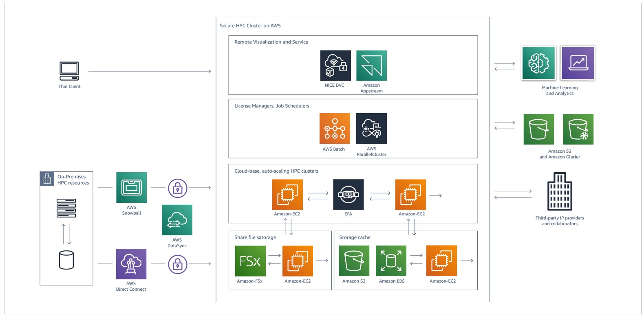The width and height of the screenshot is (644, 318).
Task: Select 'License Managers, Job Schedulers' heading
Action: [272, 106]
